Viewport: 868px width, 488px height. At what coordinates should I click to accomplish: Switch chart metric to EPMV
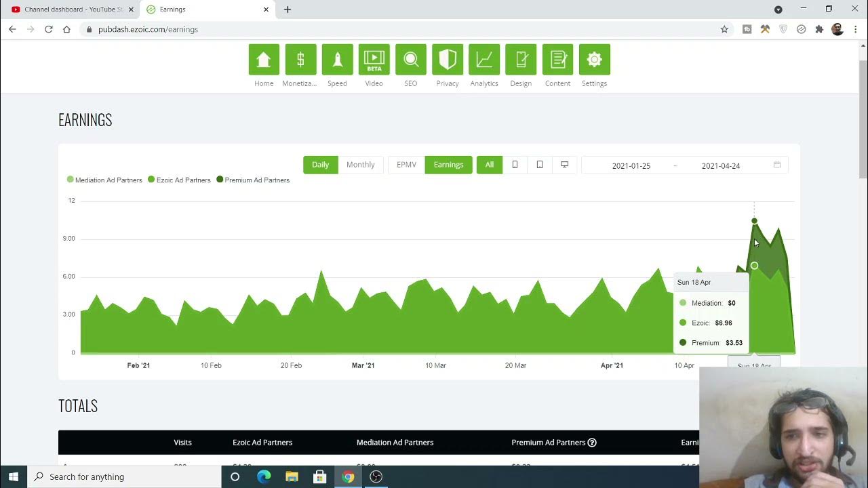pyautogui.click(x=406, y=165)
